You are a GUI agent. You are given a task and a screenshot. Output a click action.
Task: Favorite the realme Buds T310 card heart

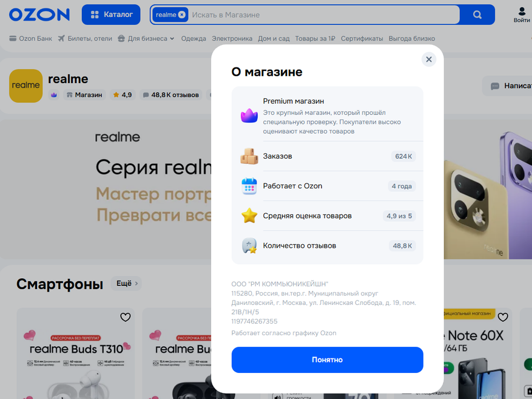click(125, 317)
